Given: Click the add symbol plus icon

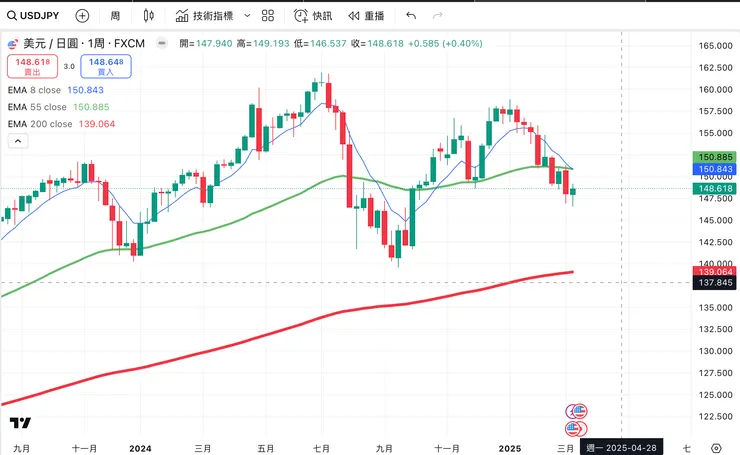Looking at the screenshot, I should pos(82,16).
